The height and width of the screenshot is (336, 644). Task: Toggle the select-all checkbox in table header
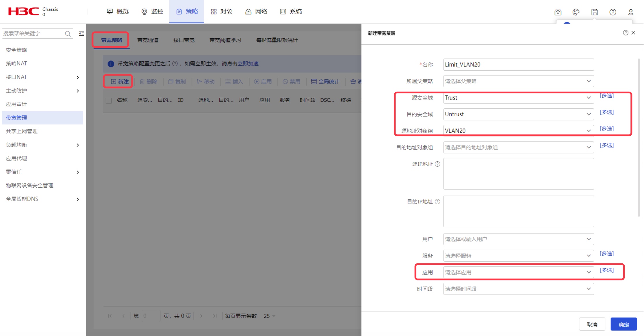pyautogui.click(x=108, y=101)
